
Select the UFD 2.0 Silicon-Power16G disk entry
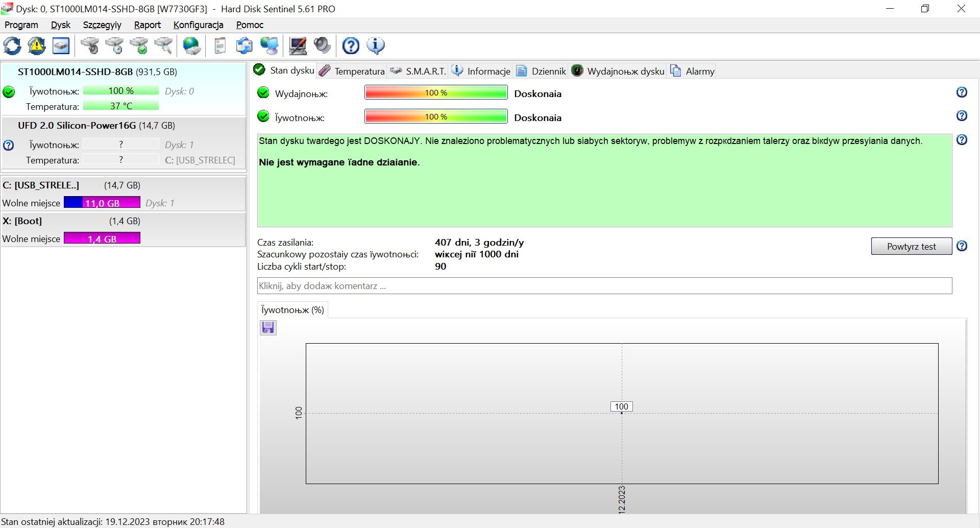click(124, 143)
